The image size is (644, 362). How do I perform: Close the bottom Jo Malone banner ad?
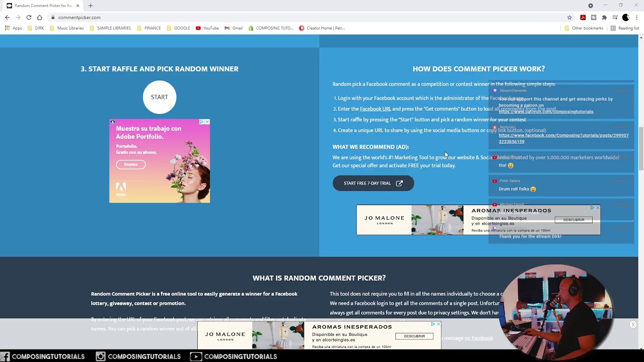click(438, 324)
